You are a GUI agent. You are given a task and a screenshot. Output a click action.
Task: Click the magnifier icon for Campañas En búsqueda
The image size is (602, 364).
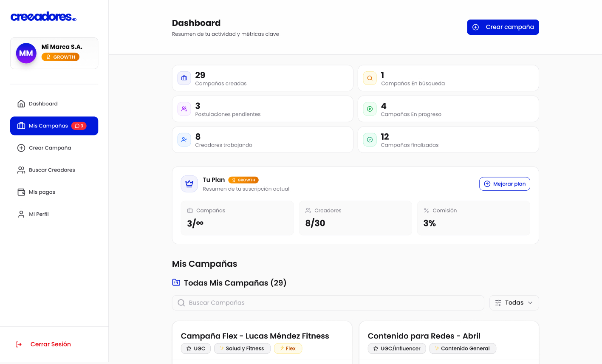370,78
